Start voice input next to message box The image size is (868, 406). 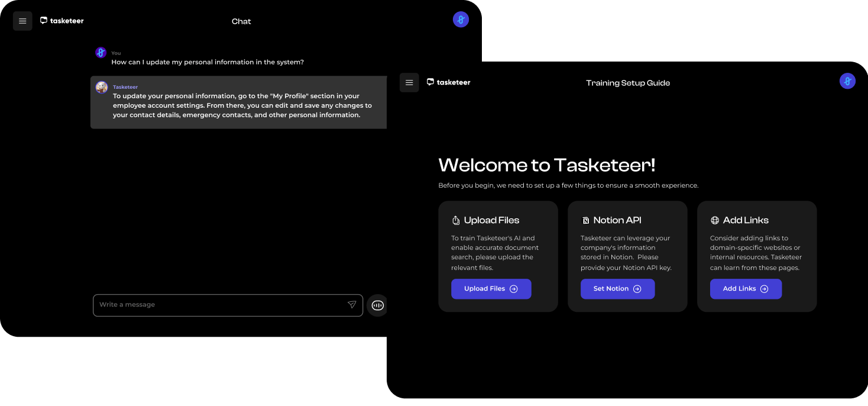(377, 305)
